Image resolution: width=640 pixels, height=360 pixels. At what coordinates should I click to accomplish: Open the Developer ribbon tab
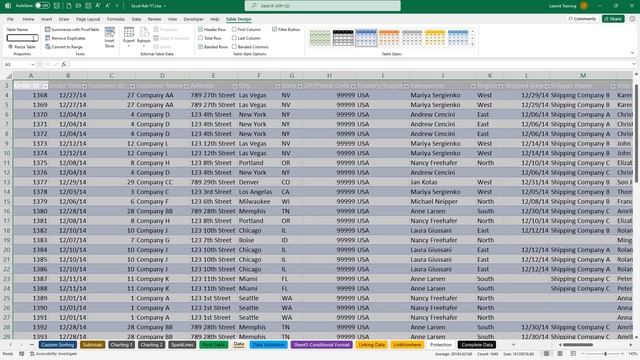tap(193, 19)
